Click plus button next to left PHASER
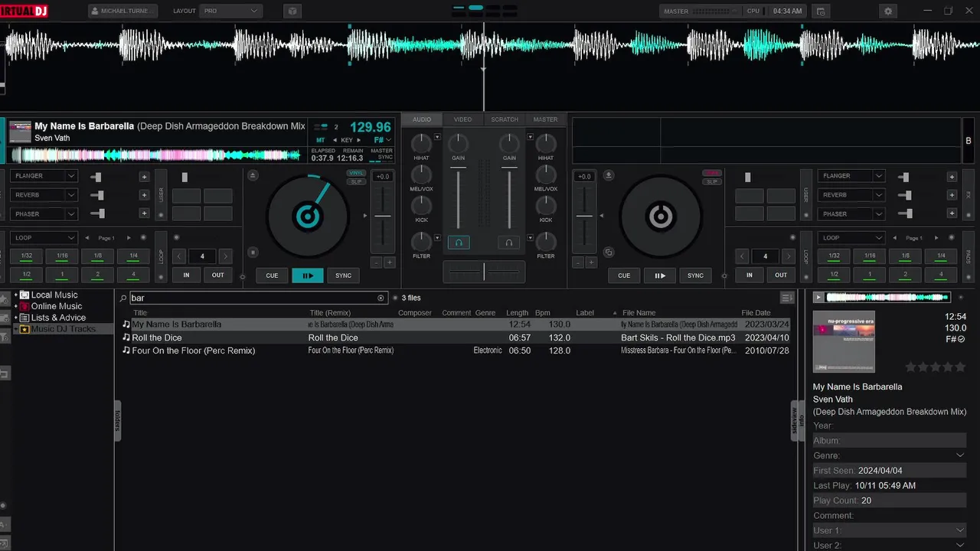 [x=144, y=214]
